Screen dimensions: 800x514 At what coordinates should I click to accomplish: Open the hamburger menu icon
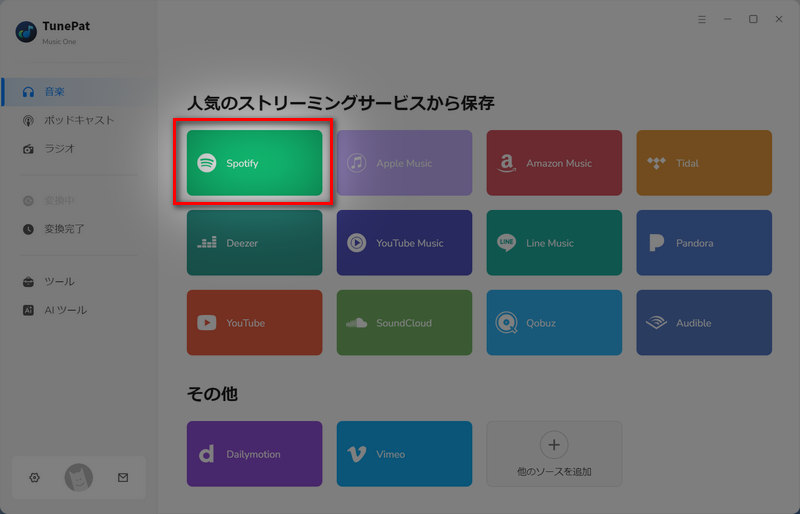(702, 19)
